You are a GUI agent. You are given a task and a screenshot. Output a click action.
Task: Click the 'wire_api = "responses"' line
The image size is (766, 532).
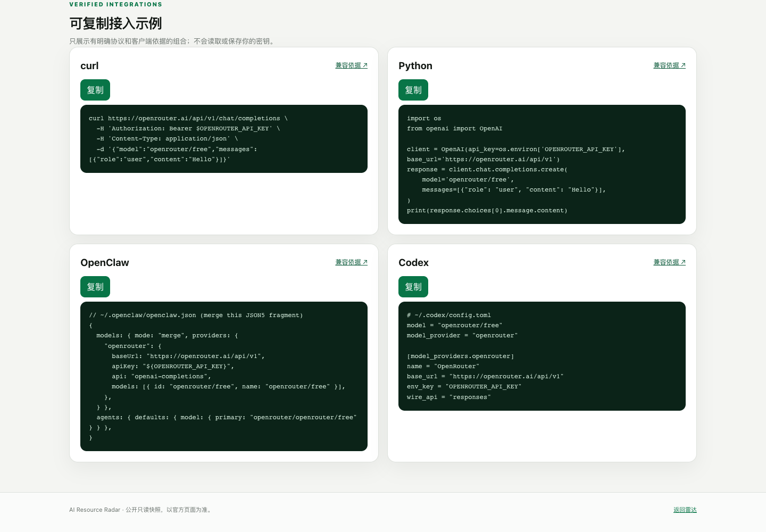click(x=449, y=397)
